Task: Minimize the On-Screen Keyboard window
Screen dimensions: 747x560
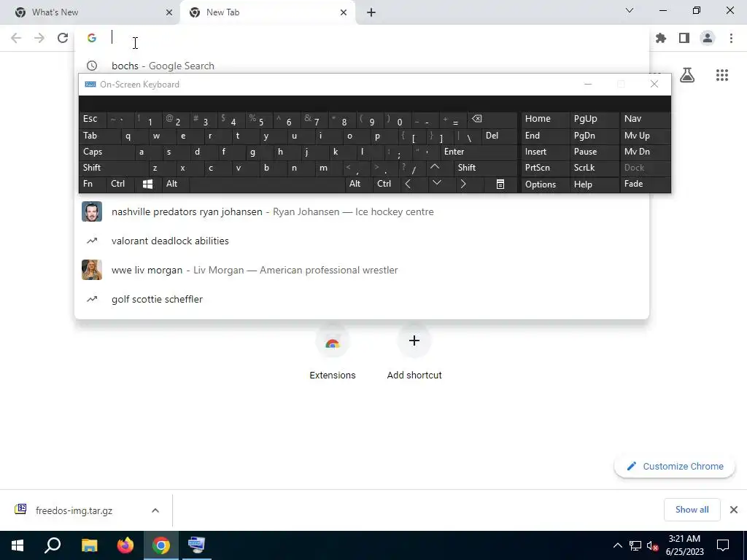Action: pyautogui.click(x=588, y=85)
